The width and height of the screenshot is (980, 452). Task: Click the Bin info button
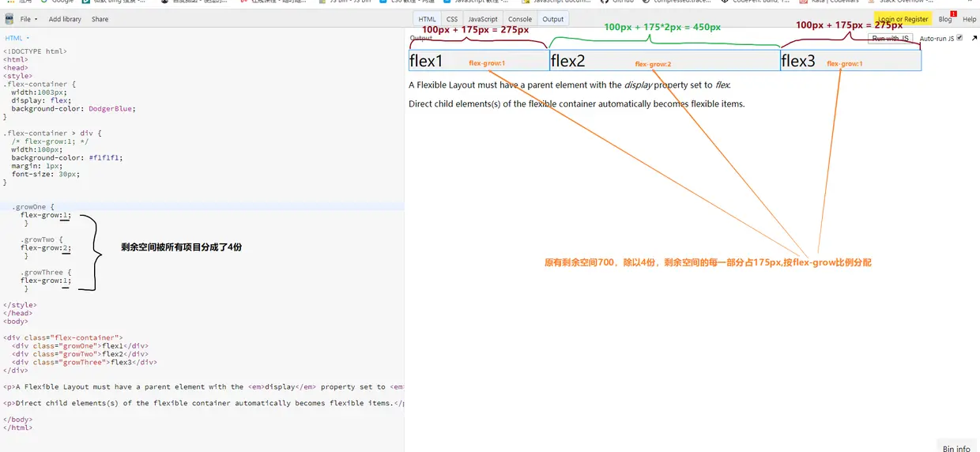tap(956, 448)
